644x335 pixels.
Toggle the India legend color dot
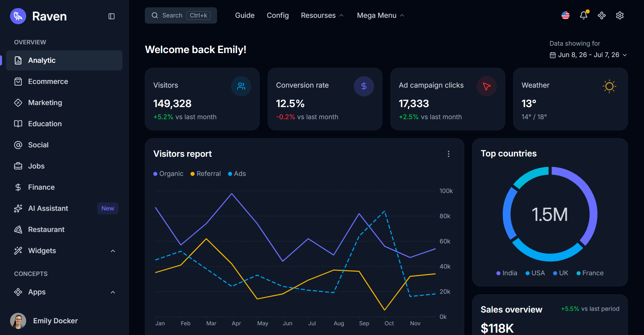[x=498, y=273]
